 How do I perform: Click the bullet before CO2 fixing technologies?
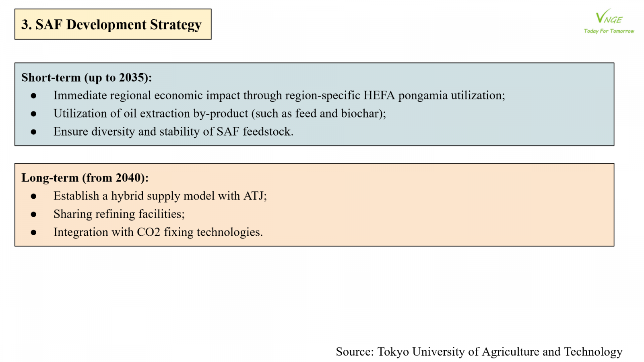33,232
